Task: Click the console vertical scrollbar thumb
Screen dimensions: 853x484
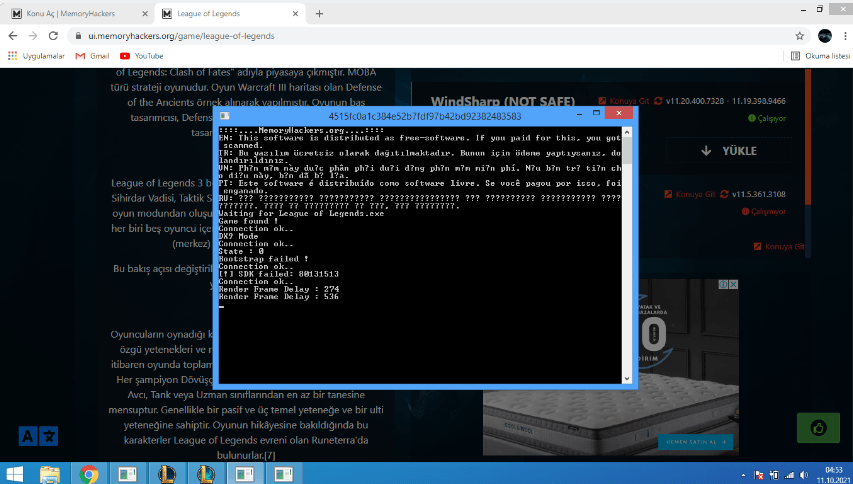Action: click(627, 150)
